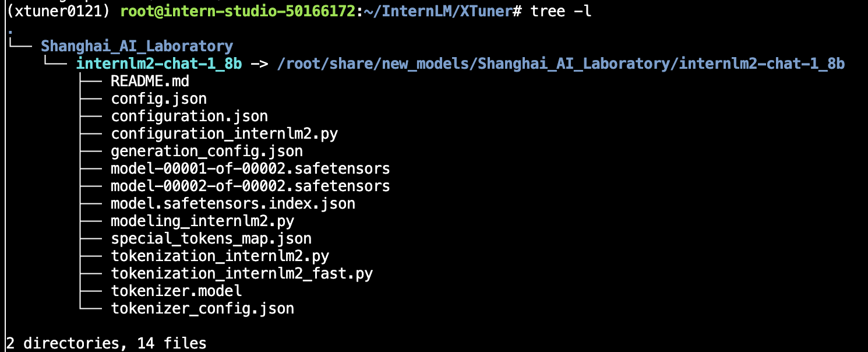Click tokenization_internlm2.py file name
The image size is (868, 352).
coord(220,256)
